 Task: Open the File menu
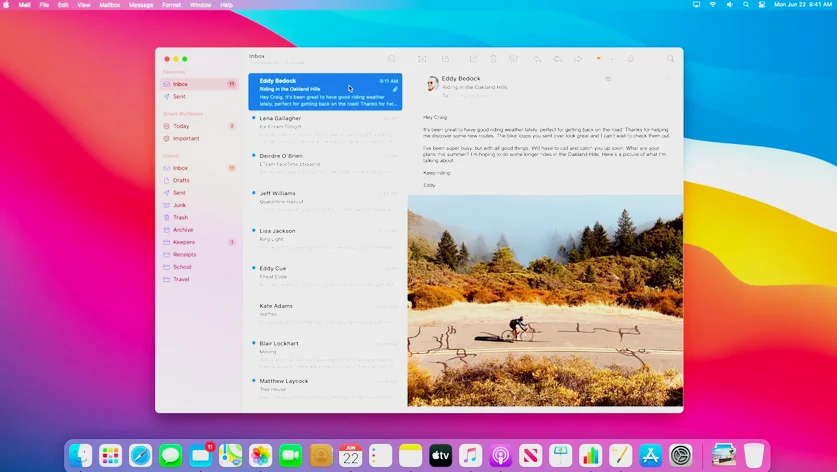pyautogui.click(x=44, y=5)
